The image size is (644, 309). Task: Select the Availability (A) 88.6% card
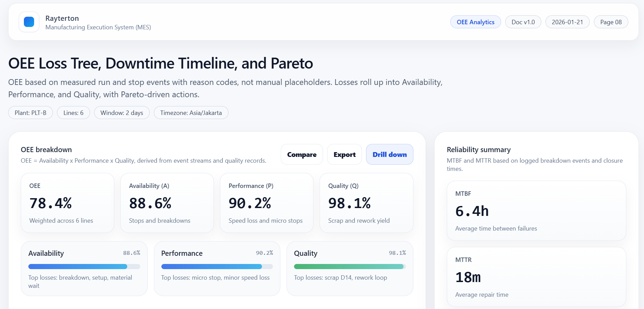click(167, 203)
